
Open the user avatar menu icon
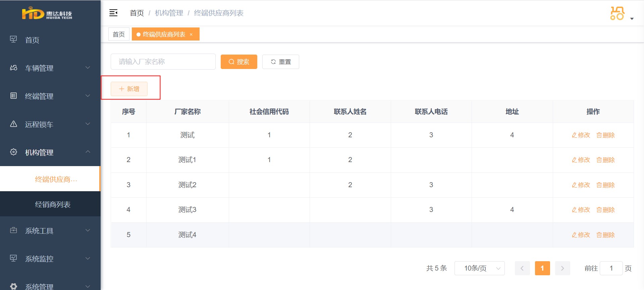(x=617, y=13)
